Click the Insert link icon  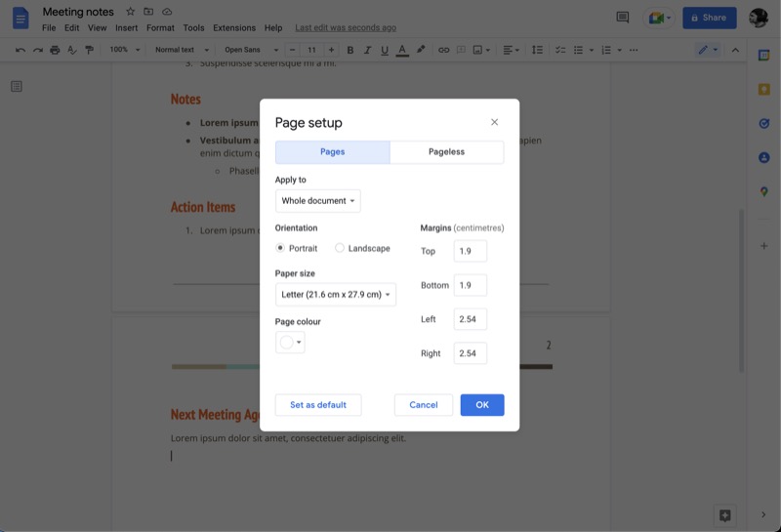click(443, 50)
